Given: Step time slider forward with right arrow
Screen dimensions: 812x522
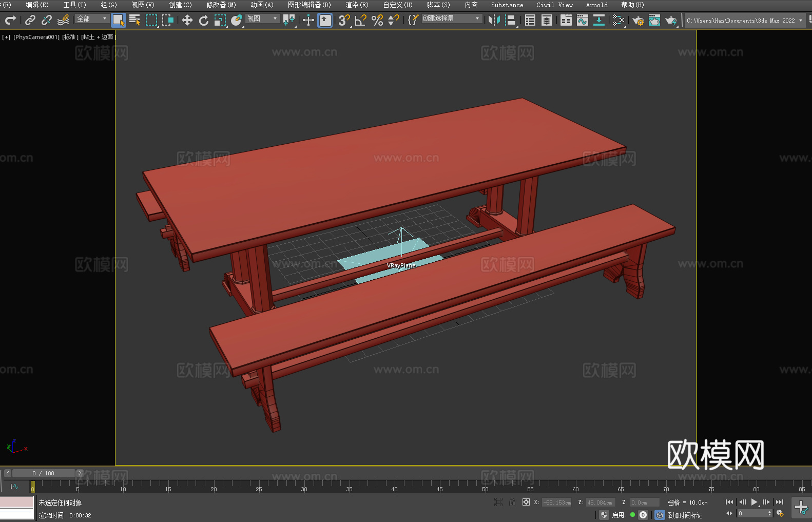Looking at the screenshot, I should point(80,473).
